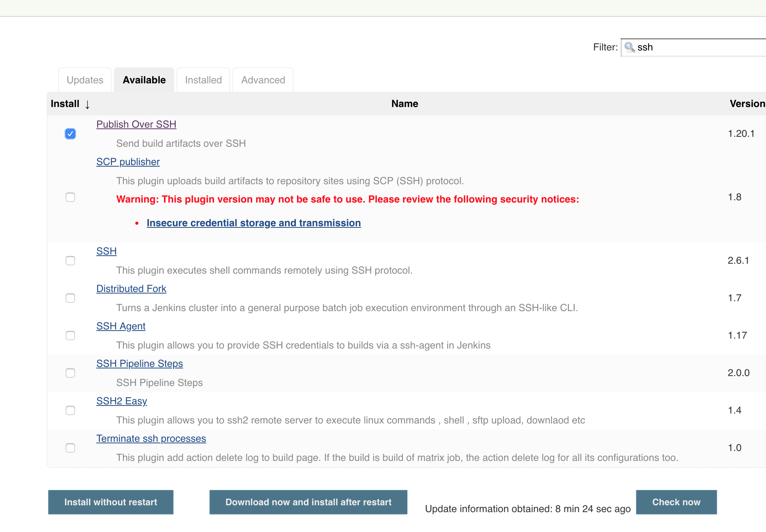Open the Installed tab

coord(203,80)
